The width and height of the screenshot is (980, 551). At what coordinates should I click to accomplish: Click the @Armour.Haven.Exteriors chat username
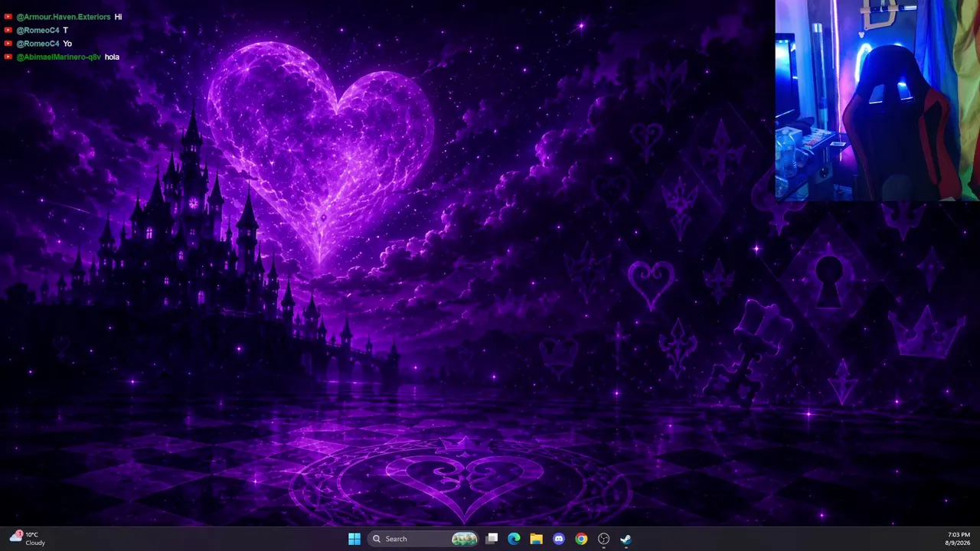[x=64, y=17]
